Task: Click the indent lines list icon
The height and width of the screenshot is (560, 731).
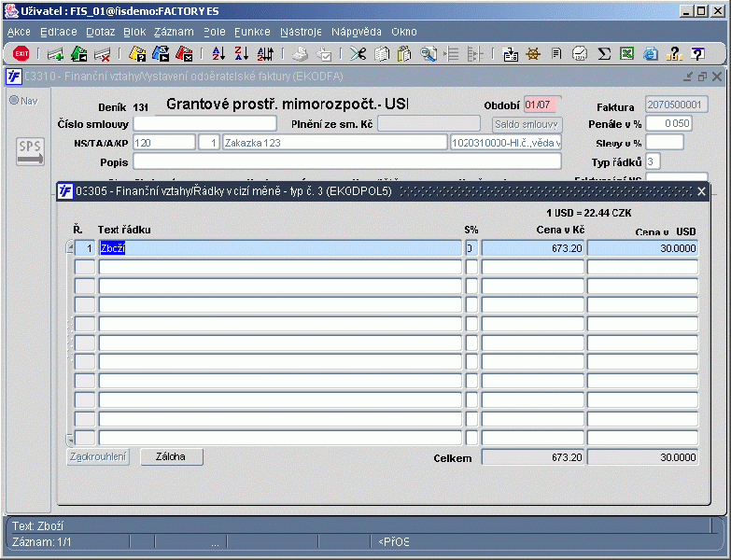Action: [x=451, y=54]
